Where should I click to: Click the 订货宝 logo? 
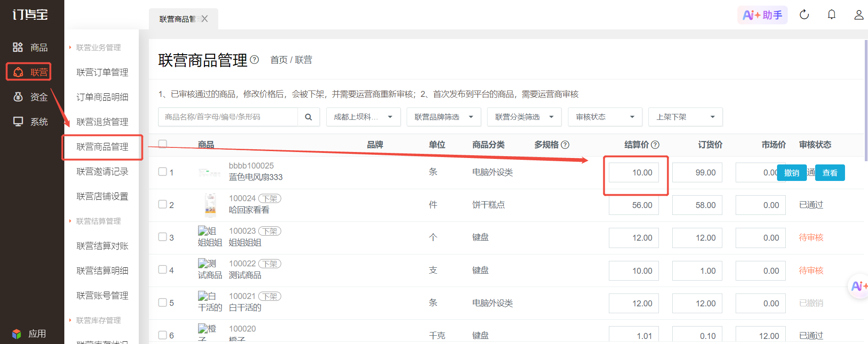(x=30, y=15)
